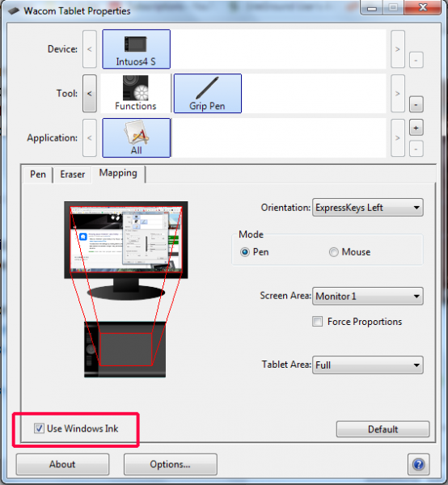
Task: Remove device with the minus button
Action: click(x=416, y=60)
